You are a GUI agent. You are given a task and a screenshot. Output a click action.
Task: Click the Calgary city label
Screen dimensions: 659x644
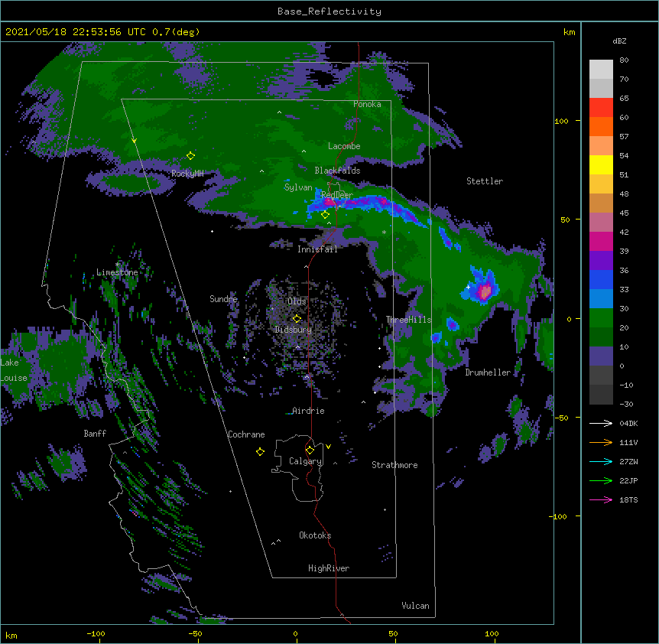(306, 461)
